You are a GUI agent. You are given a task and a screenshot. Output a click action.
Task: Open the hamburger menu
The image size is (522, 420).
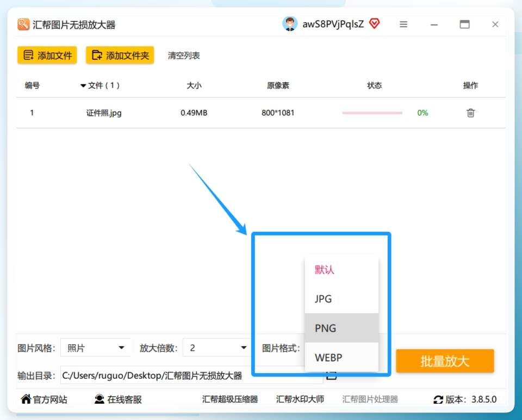click(403, 24)
